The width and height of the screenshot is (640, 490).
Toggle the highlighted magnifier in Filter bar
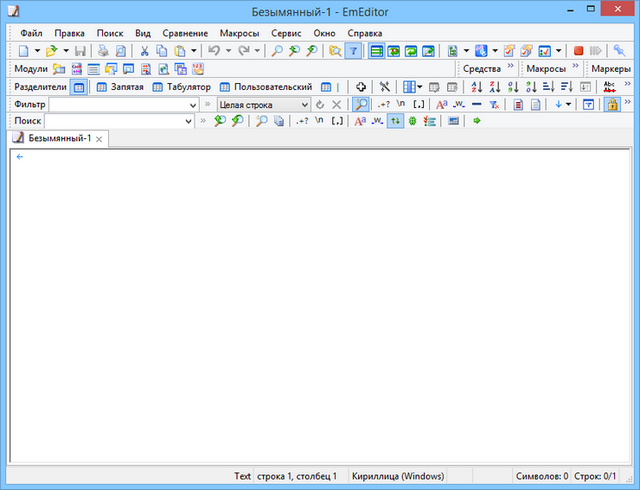[361, 104]
